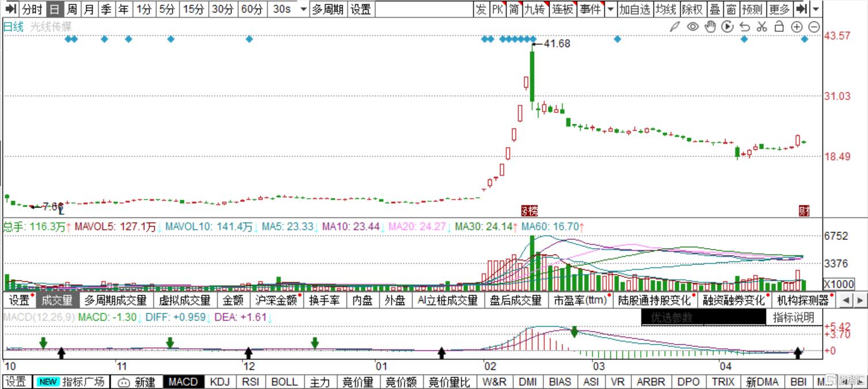Viewport: 868px width, 389px height.
Task: Toggle the padlock lock icon
Action: pos(779,26)
